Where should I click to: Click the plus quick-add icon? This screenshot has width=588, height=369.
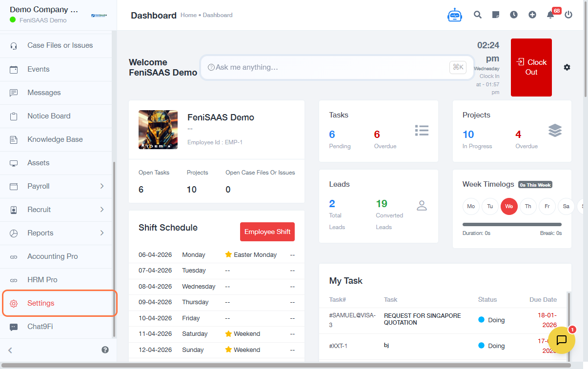(532, 15)
